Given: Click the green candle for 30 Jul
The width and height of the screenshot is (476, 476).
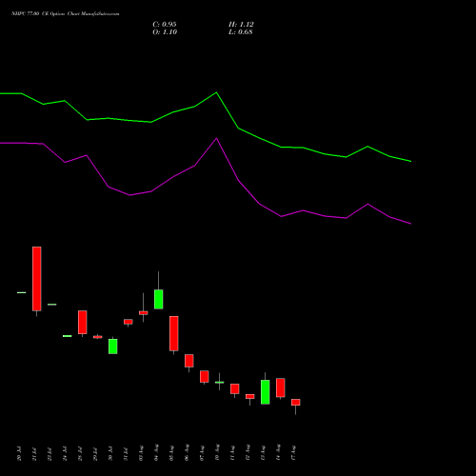Looking at the screenshot, I should (113, 347).
